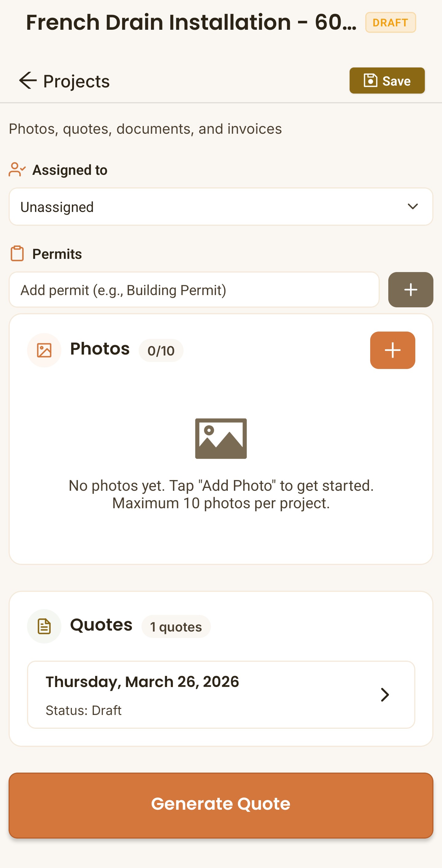Click the DRAFT status badge
442x868 pixels.
[x=390, y=23]
